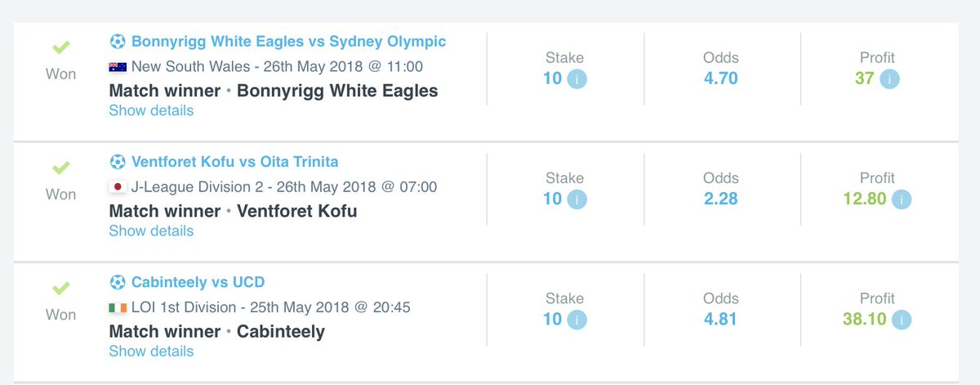Click the profit info icon beside 12.80
This screenshot has width=980, height=385.
point(902,199)
